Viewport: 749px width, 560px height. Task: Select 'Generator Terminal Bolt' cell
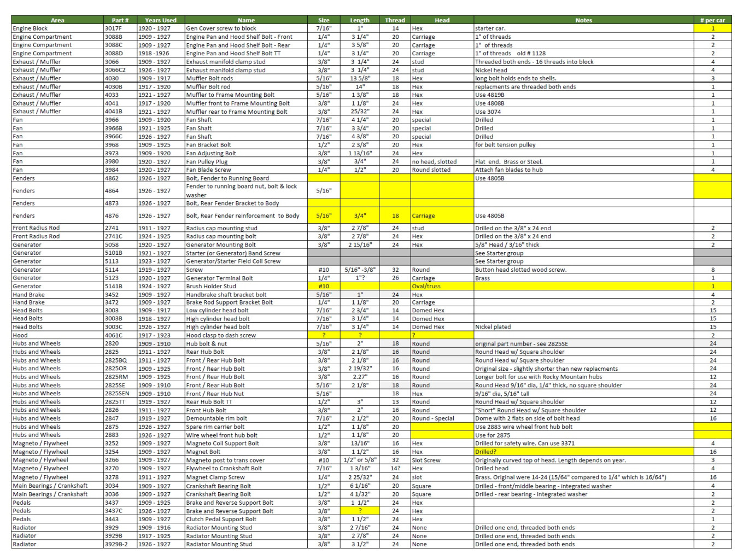click(x=246, y=278)
